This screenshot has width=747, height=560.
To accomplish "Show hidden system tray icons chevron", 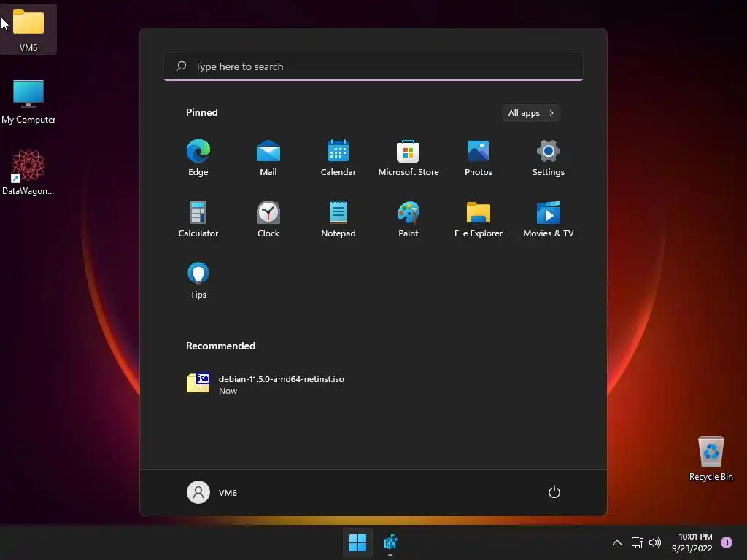I will pos(617,542).
